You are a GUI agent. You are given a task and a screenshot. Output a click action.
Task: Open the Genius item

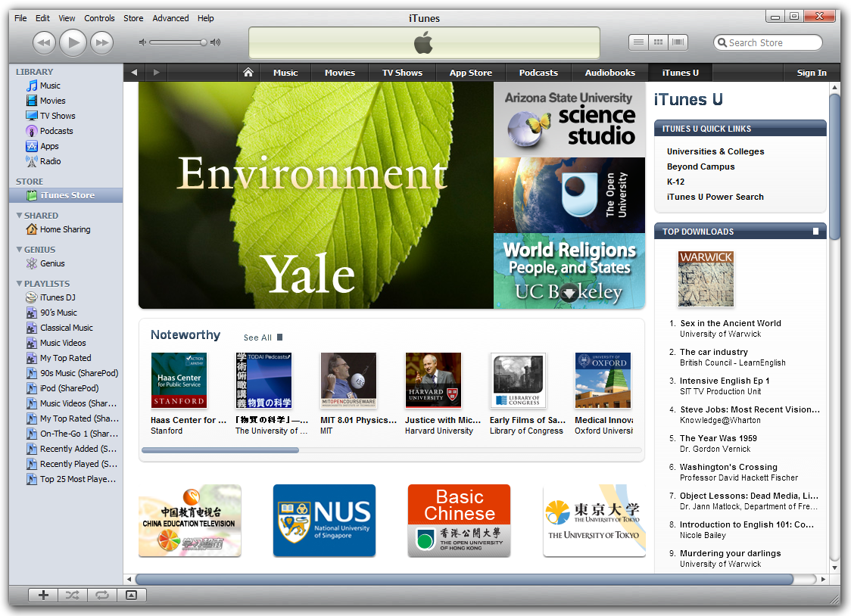point(52,263)
